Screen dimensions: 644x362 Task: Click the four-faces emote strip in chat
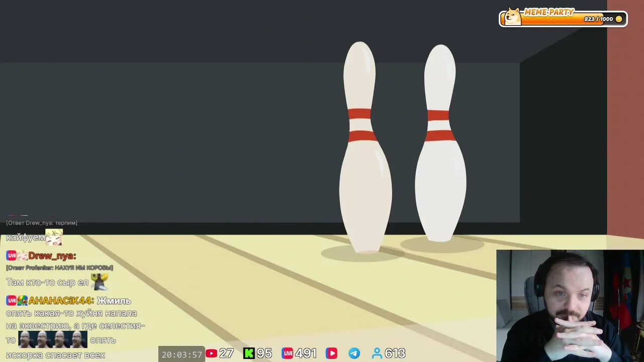coord(53,340)
